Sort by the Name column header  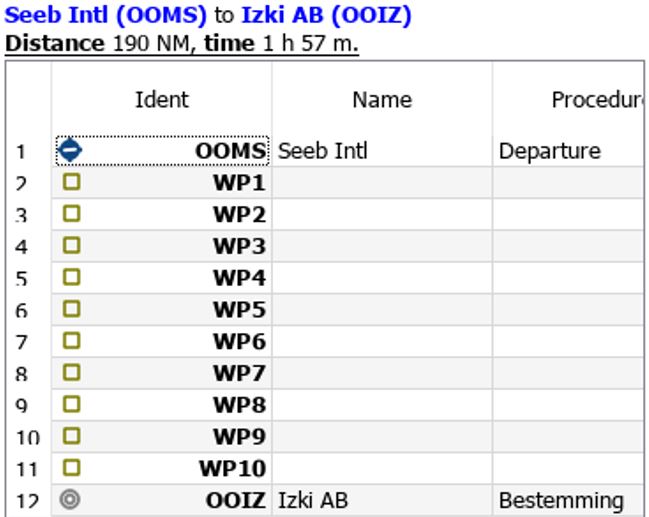pyautogui.click(x=382, y=99)
